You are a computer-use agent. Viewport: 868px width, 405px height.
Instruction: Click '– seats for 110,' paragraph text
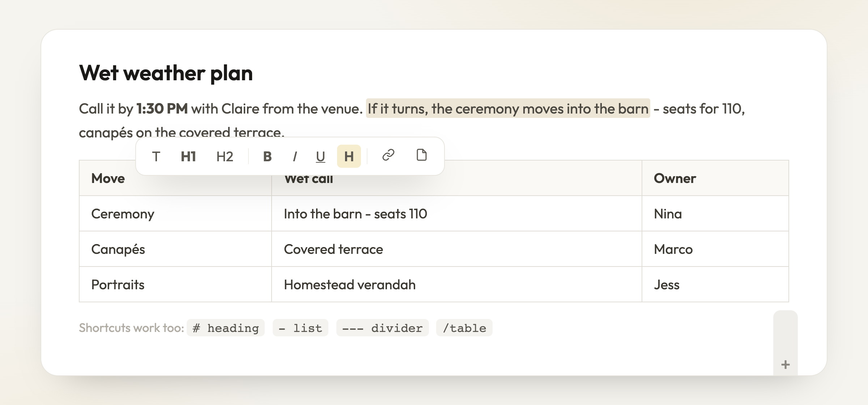coord(699,108)
